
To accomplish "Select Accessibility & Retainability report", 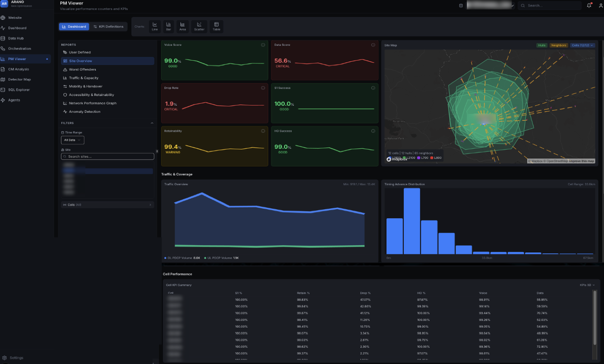I will click(107, 95).
